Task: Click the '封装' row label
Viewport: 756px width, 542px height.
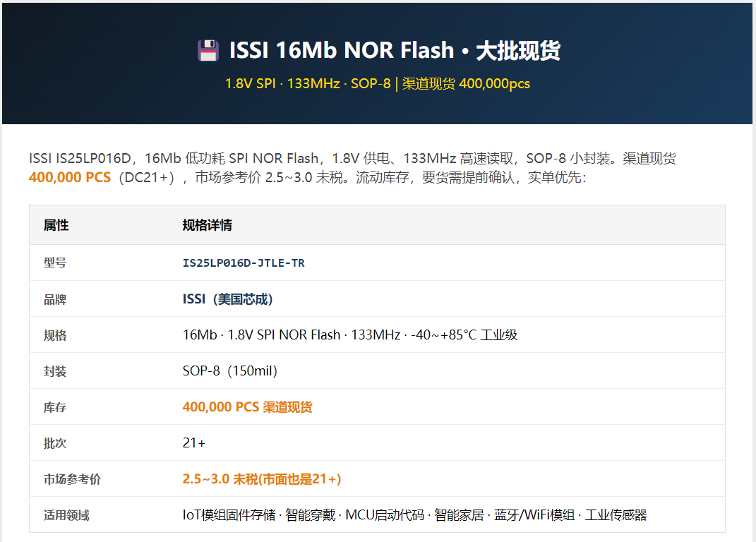Action: point(55,371)
